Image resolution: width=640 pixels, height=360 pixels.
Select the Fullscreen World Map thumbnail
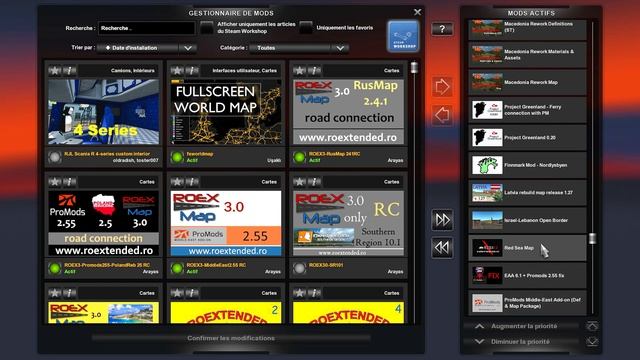[x=226, y=111]
